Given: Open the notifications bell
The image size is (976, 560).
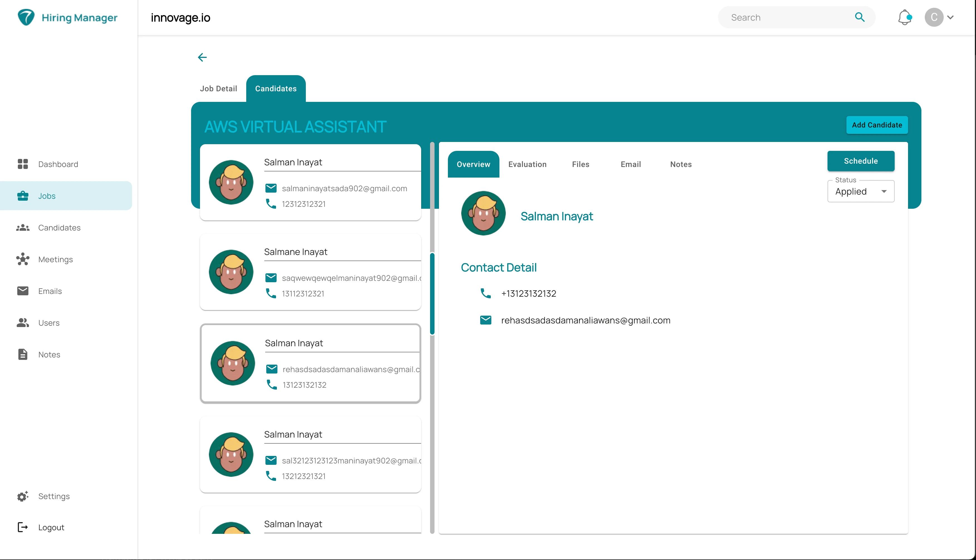Looking at the screenshot, I should pyautogui.click(x=905, y=17).
